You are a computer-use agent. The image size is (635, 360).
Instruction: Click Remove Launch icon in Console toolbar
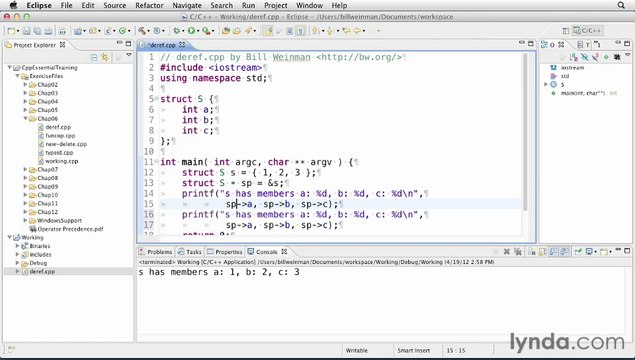coord(506,251)
